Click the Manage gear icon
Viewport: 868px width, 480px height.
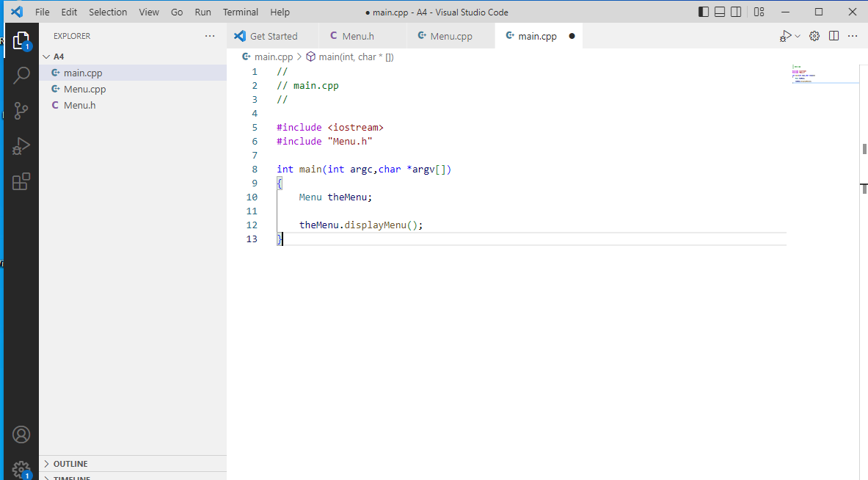[x=21, y=469]
